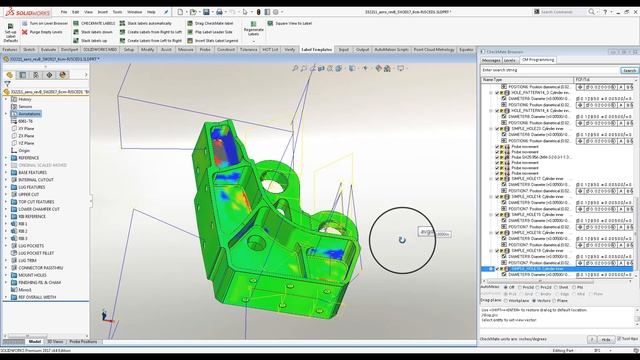
Task: Collapse the SIMPLE_HOLE17 node
Action: click(x=491, y=179)
